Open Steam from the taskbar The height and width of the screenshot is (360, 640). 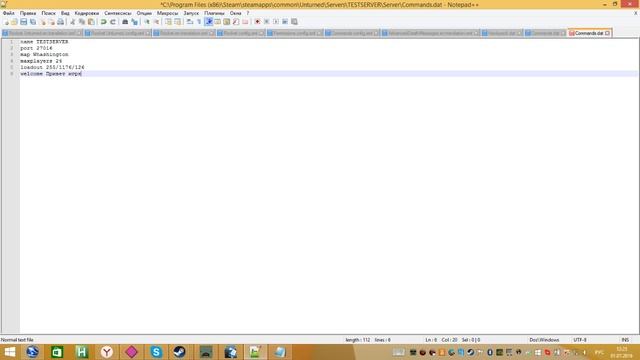(x=180, y=352)
